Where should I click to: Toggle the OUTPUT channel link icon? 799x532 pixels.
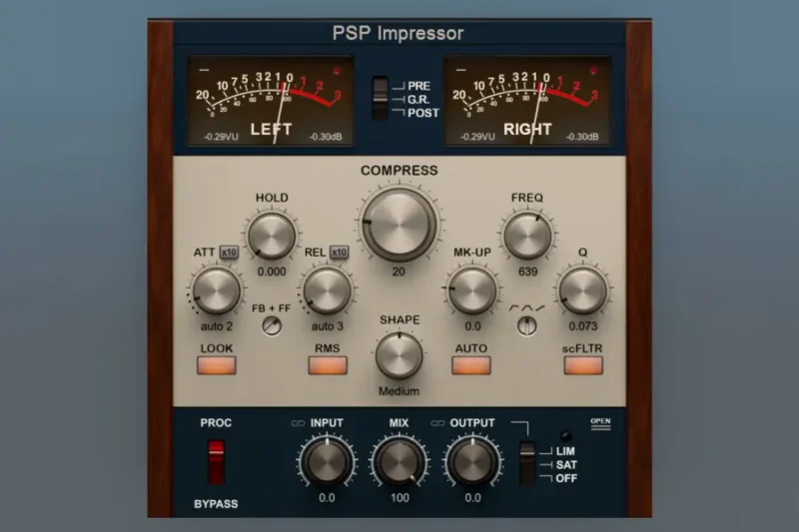pyautogui.click(x=437, y=423)
